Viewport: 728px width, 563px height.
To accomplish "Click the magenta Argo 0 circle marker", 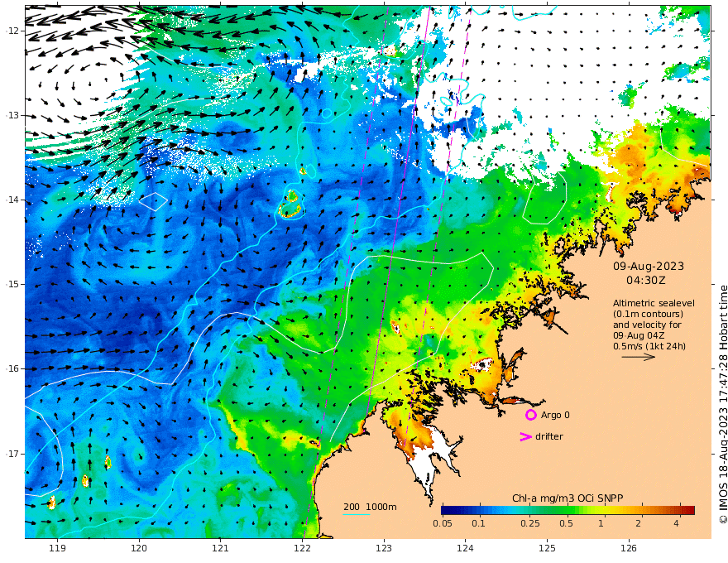I will 530,415.
